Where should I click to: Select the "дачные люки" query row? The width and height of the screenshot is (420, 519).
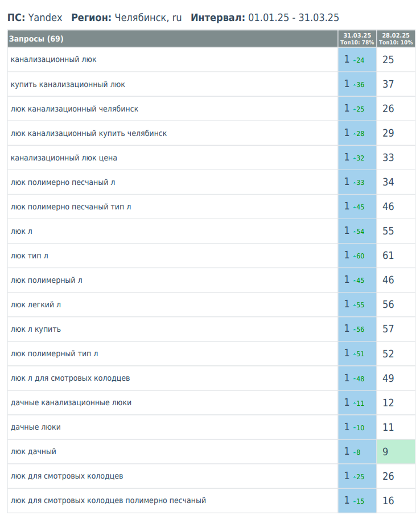pos(36,427)
